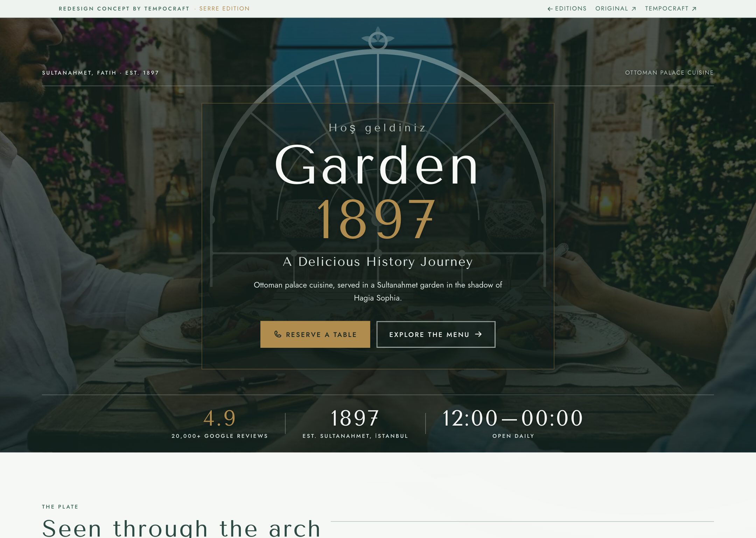Viewport: 756px width, 538px height.
Task: Click the 'Hoş geldiniz' greeting text
Action: [378, 128]
